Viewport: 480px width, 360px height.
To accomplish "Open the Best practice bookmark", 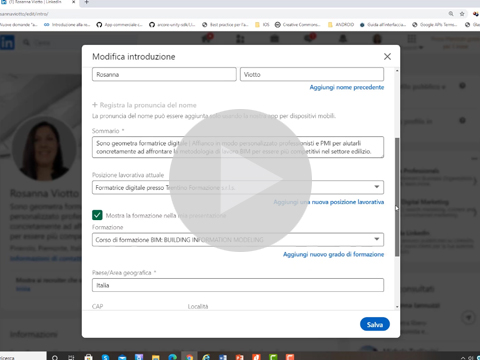I will pos(225,25).
